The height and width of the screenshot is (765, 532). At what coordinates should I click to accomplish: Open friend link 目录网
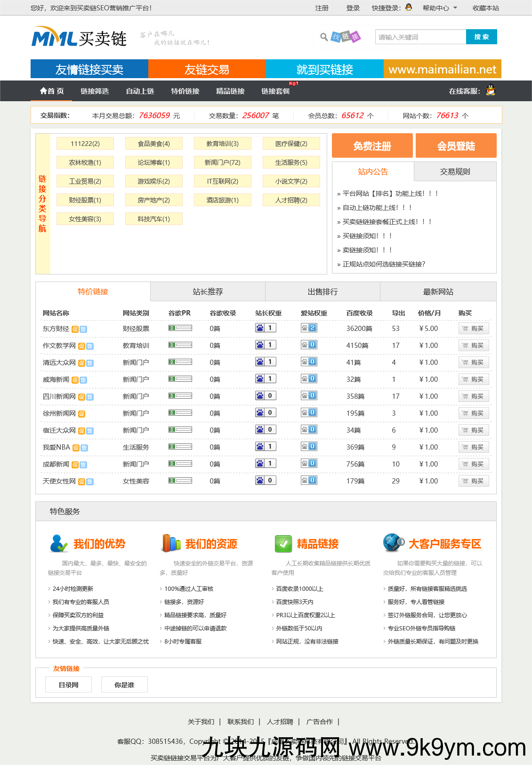(69, 684)
